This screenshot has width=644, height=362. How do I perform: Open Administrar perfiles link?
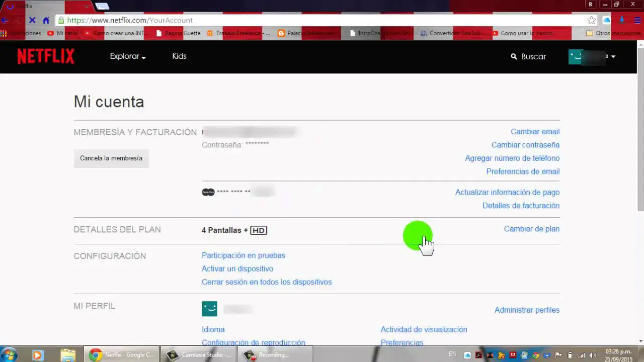tap(527, 310)
